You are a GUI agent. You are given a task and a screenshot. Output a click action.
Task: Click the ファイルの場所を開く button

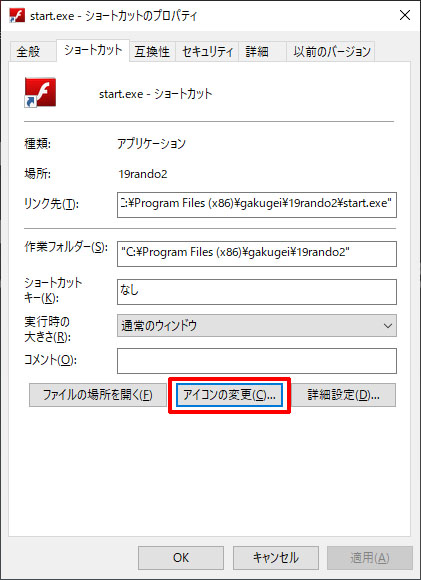point(98,395)
